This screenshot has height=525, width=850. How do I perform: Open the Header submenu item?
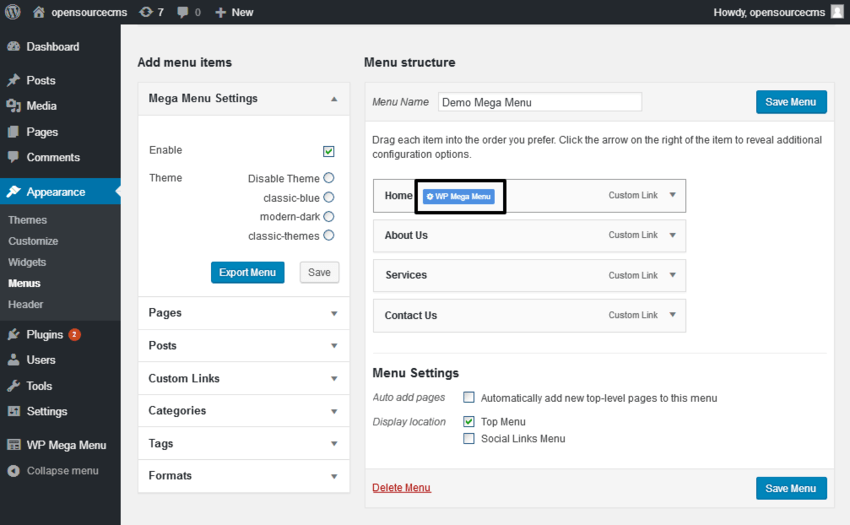25,304
